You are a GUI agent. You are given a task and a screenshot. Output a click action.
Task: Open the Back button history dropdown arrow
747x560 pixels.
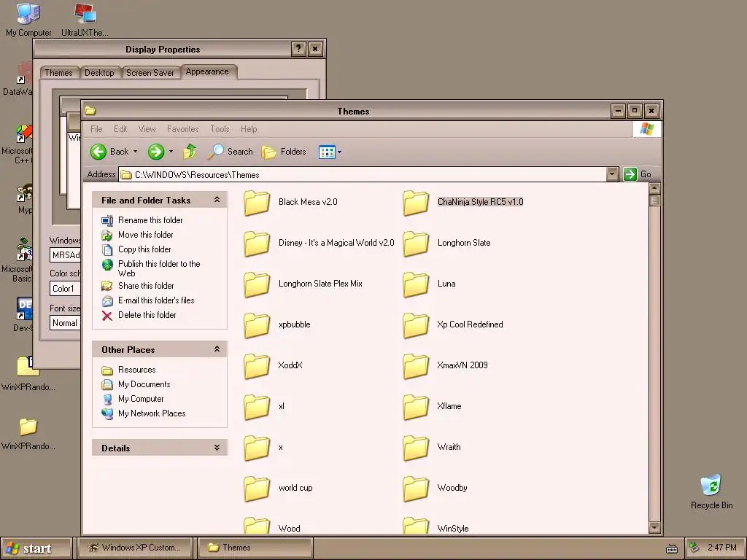[x=135, y=152]
